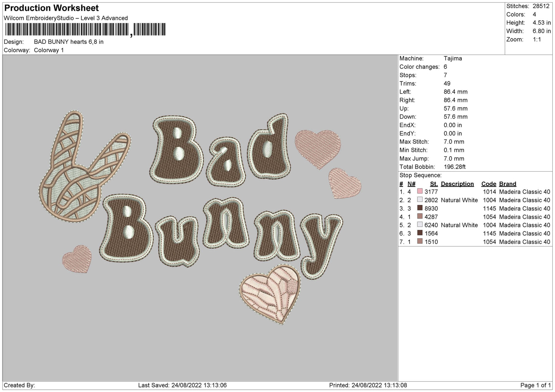
Task: Select the pink swatch for thread 3177
Action: tap(420, 192)
